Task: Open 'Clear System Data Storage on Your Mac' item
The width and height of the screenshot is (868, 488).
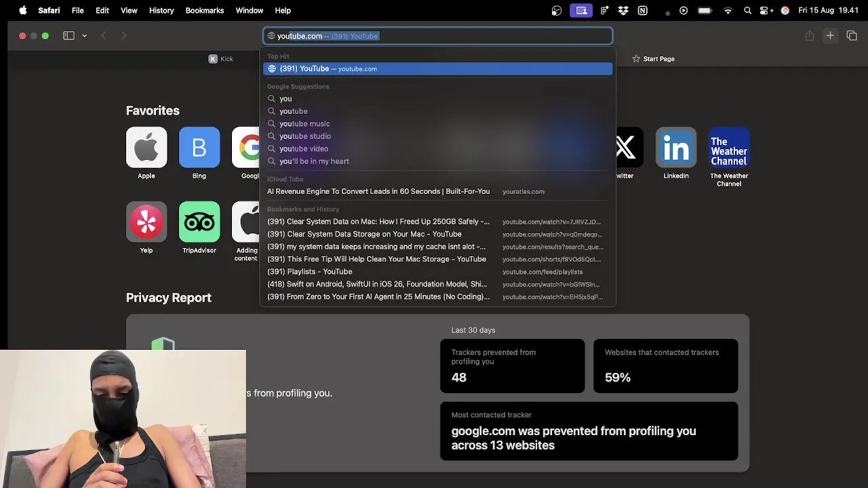Action: pos(438,234)
